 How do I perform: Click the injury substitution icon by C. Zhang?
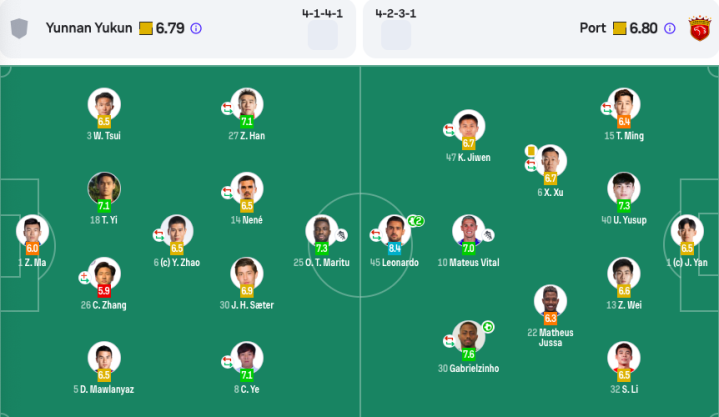(84, 277)
